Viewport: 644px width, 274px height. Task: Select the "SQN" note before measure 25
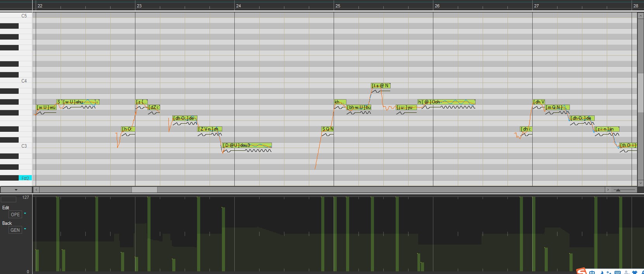point(328,129)
